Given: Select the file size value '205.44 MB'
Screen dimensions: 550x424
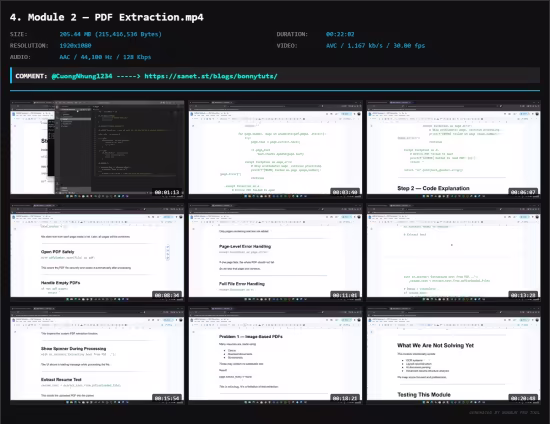Looking at the screenshot, I should [75, 34].
